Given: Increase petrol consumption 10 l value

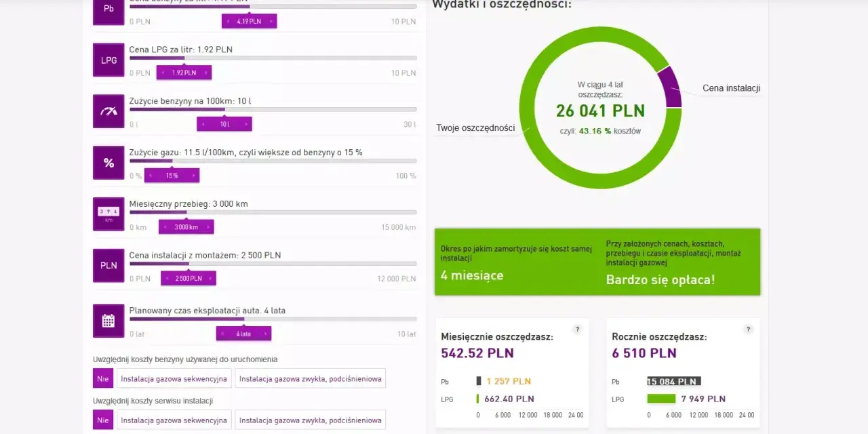Looking at the screenshot, I should coord(247,124).
